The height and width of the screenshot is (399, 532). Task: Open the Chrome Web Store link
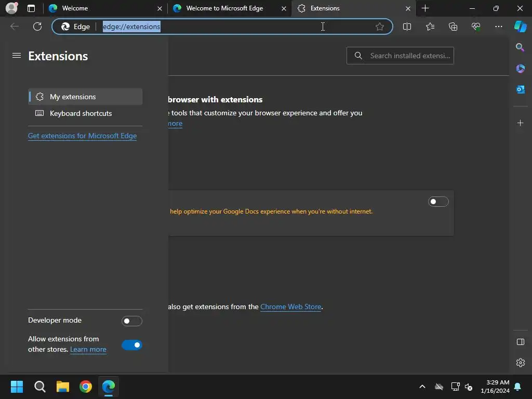[290, 307]
